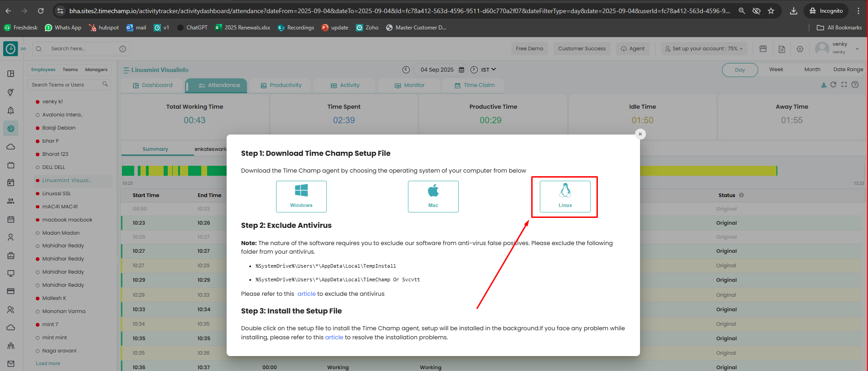
Task: Open the envelope mail icon in the sidebar
Action: click(11, 364)
